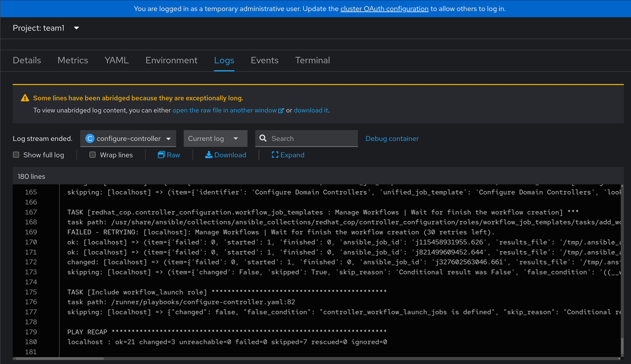Open the Project team1 dropdown
This screenshot has height=364, width=631.
coord(46,28)
